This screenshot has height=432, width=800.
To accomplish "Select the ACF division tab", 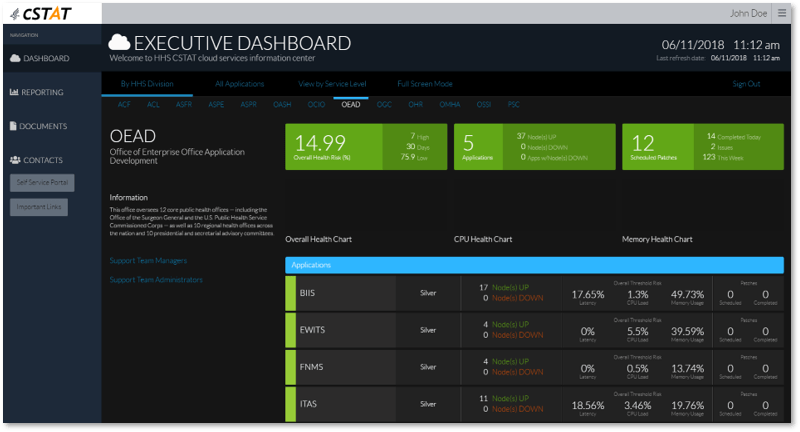I will (124, 105).
